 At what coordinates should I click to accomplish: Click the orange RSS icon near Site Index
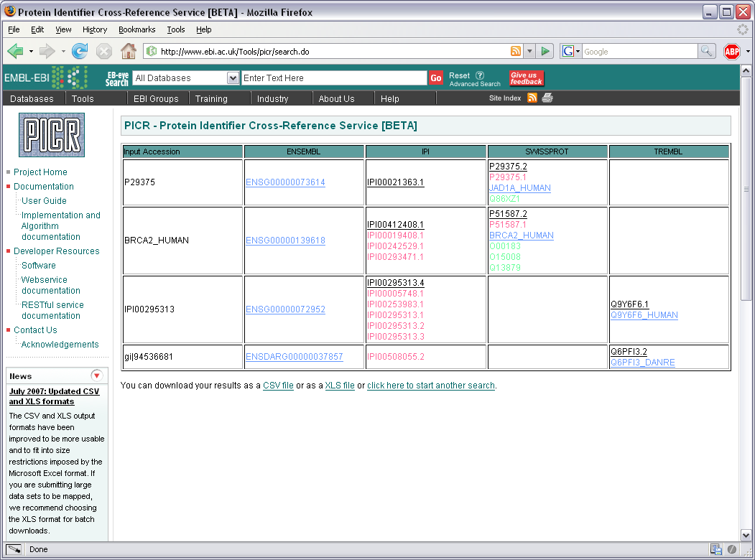[532, 98]
